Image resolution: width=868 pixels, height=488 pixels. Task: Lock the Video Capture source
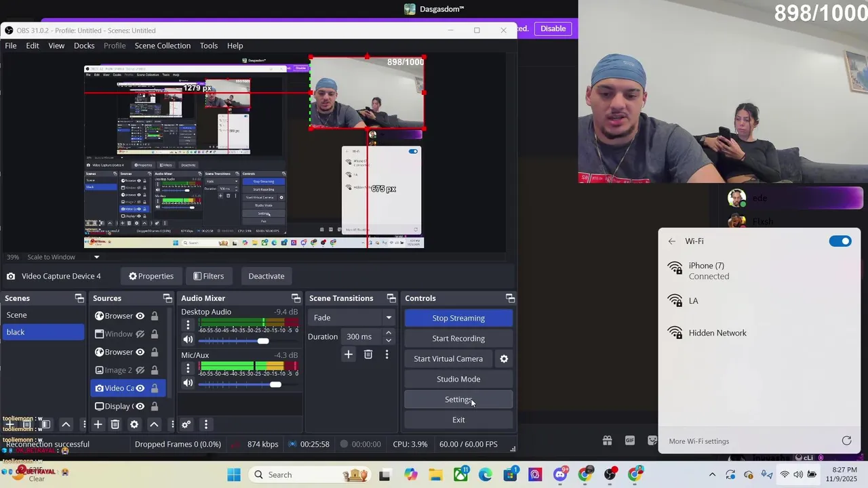pos(155,388)
